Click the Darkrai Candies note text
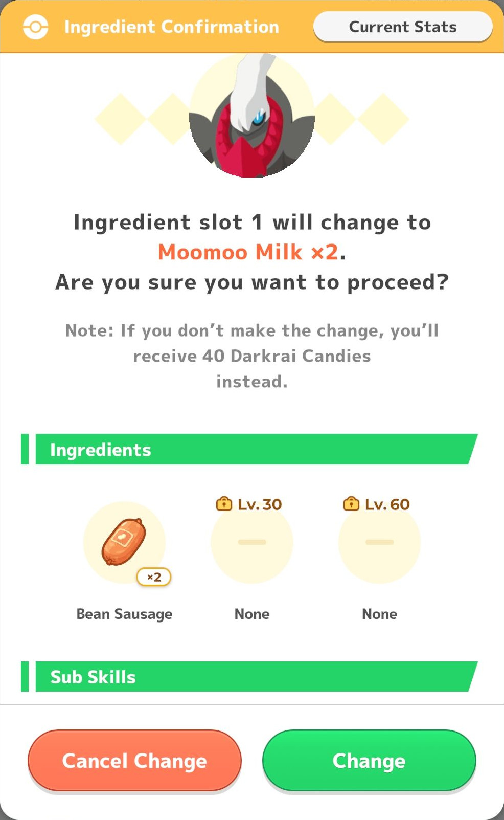This screenshot has height=820, width=504. point(252,356)
